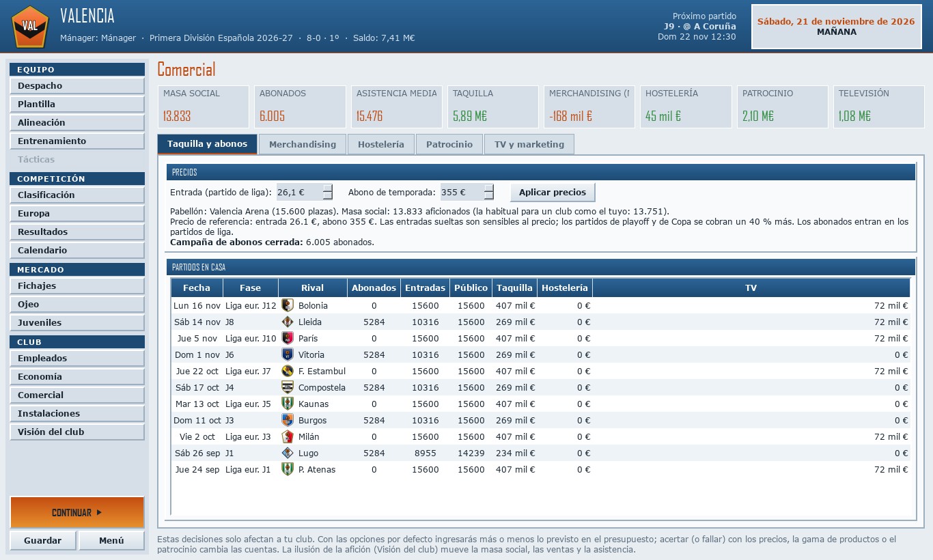Click the Kaunas team crest icon

click(288, 404)
